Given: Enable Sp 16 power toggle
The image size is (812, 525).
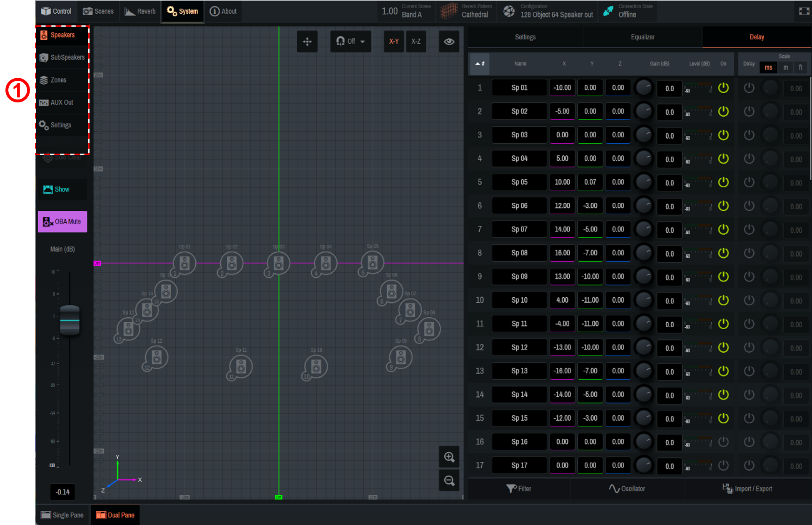Looking at the screenshot, I should 723,442.
